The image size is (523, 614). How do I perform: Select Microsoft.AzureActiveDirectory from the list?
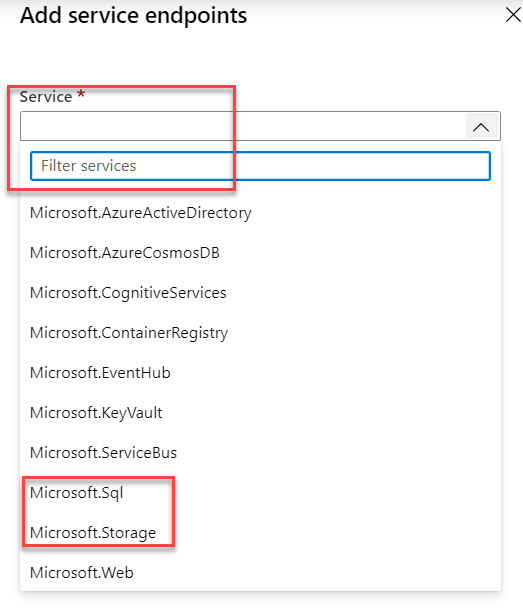pyautogui.click(x=260, y=213)
